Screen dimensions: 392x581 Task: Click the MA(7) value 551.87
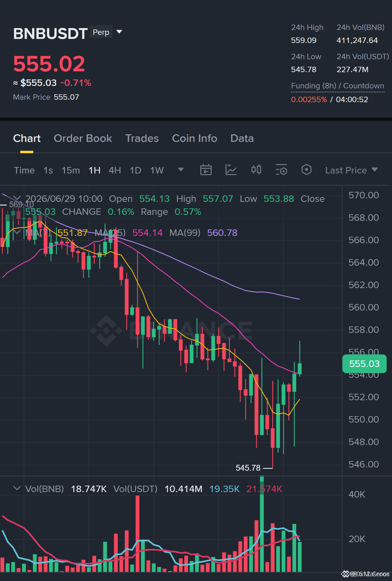[x=72, y=233]
